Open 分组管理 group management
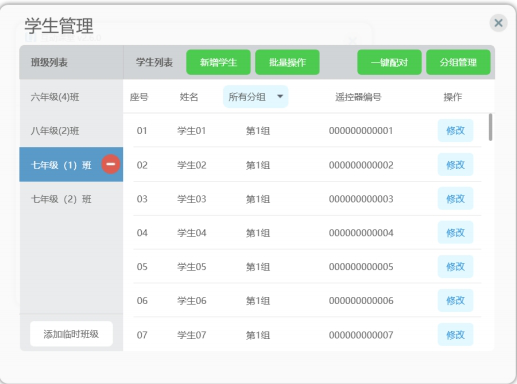 tap(458, 62)
